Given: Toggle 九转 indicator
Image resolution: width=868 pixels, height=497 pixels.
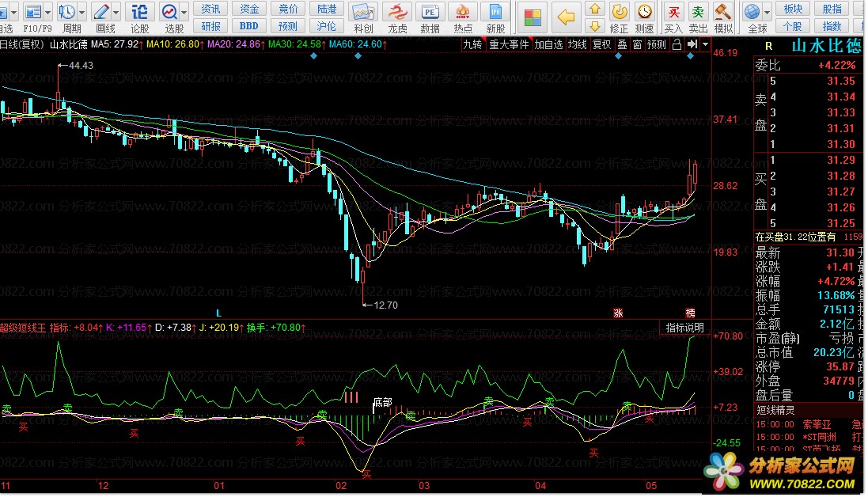Looking at the screenshot, I should [x=472, y=44].
